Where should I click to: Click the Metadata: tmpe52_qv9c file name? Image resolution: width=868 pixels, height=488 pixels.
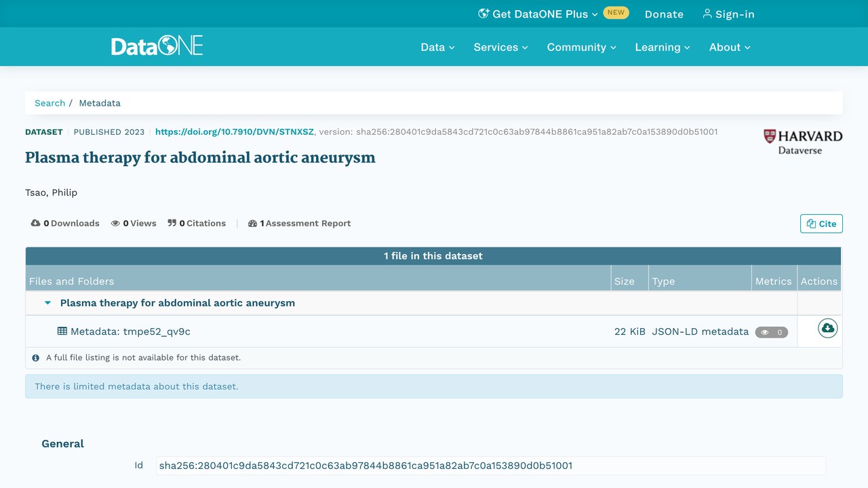(x=130, y=331)
